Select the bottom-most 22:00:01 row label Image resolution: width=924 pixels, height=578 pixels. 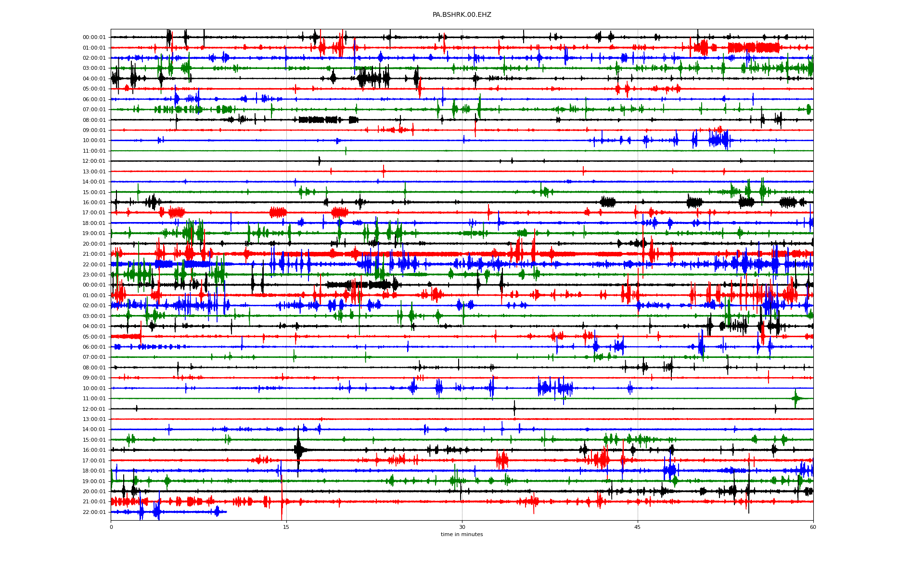pos(94,512)
